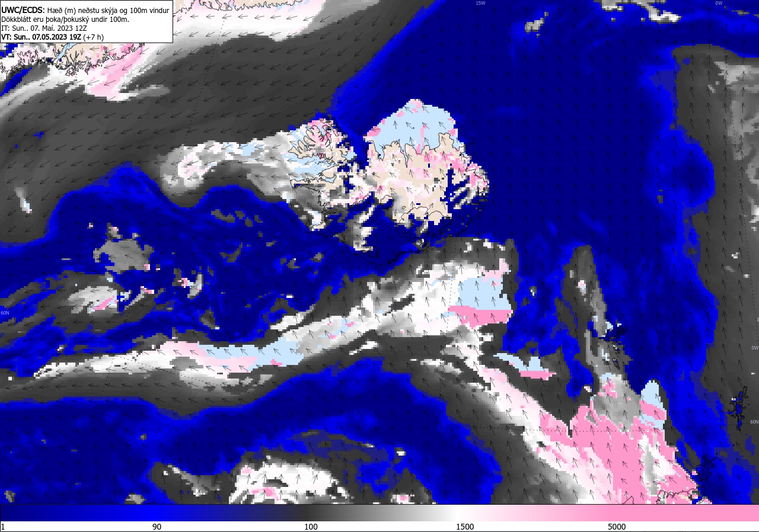
Task: Click the legend value "1500"
Action: click(465, 527)
